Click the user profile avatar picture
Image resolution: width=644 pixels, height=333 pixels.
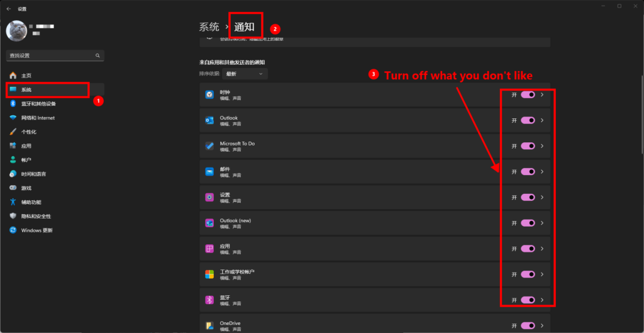tap(17, 30)
